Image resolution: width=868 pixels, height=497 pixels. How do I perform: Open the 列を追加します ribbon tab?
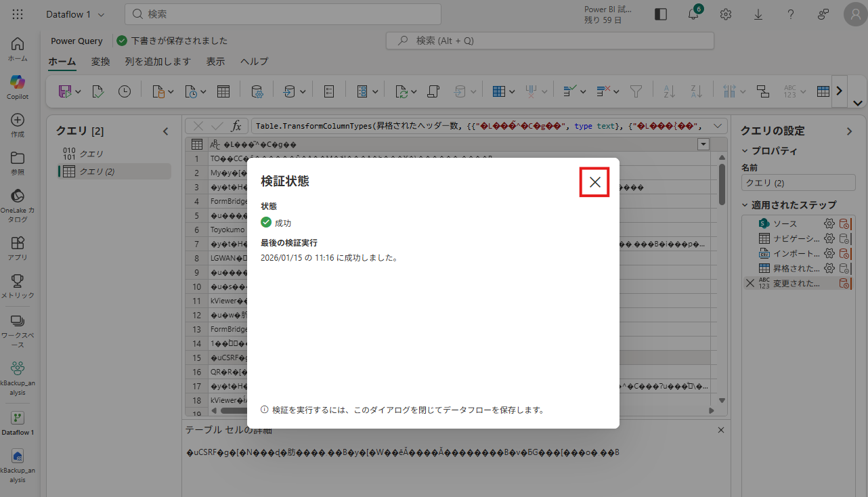pos(158,62)
